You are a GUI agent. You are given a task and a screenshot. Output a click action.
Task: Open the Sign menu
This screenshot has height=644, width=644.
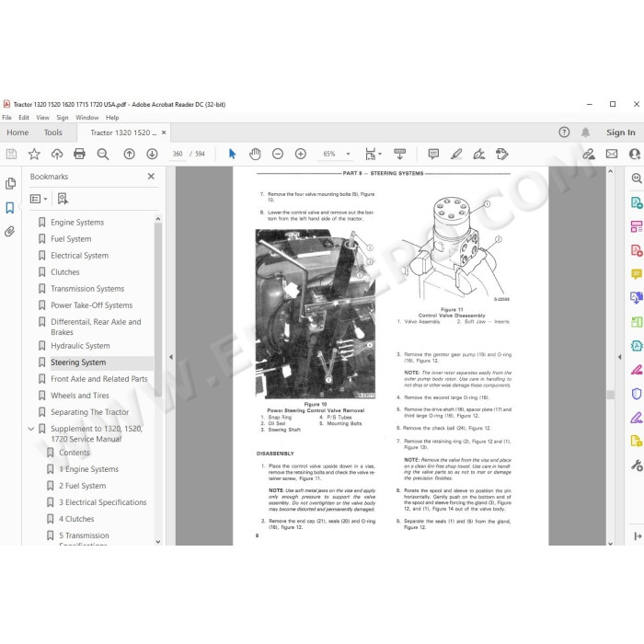[x=63, y=118]
